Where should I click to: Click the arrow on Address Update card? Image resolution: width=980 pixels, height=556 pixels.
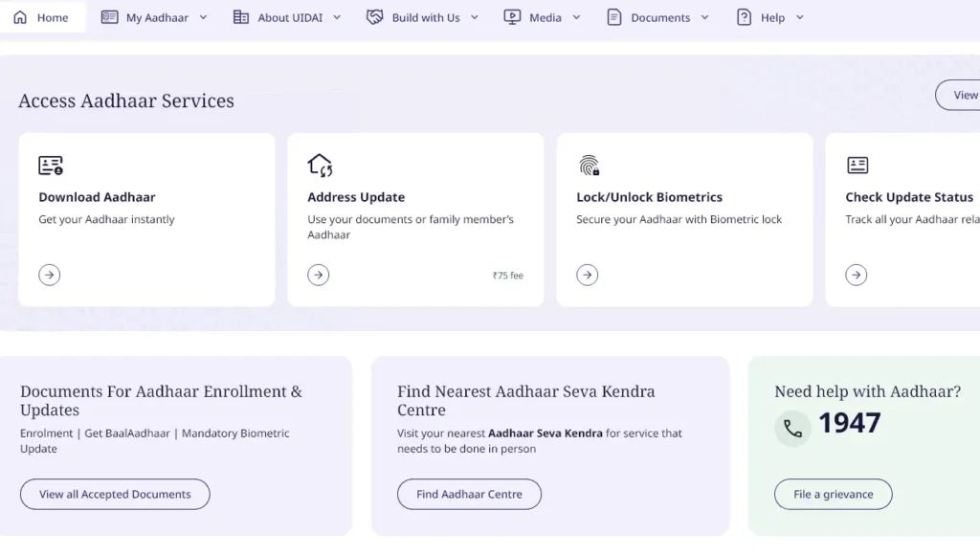click(x=318, y=275)
